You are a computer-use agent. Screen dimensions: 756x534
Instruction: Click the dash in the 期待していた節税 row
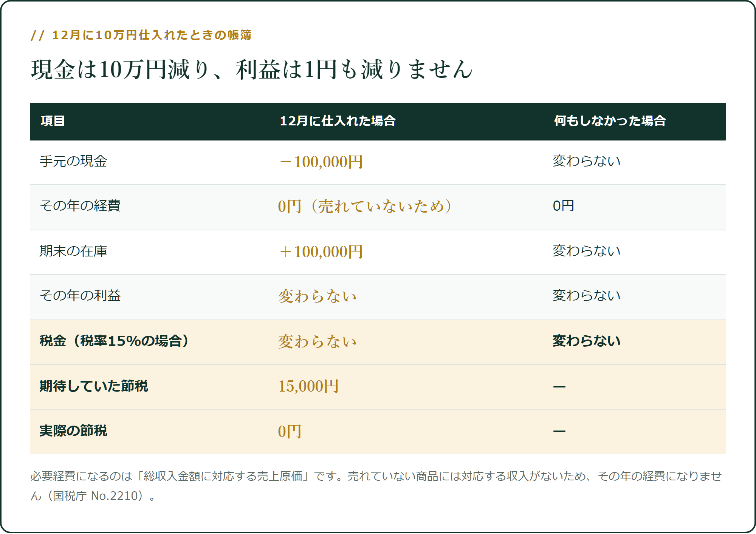pos(559,387)
